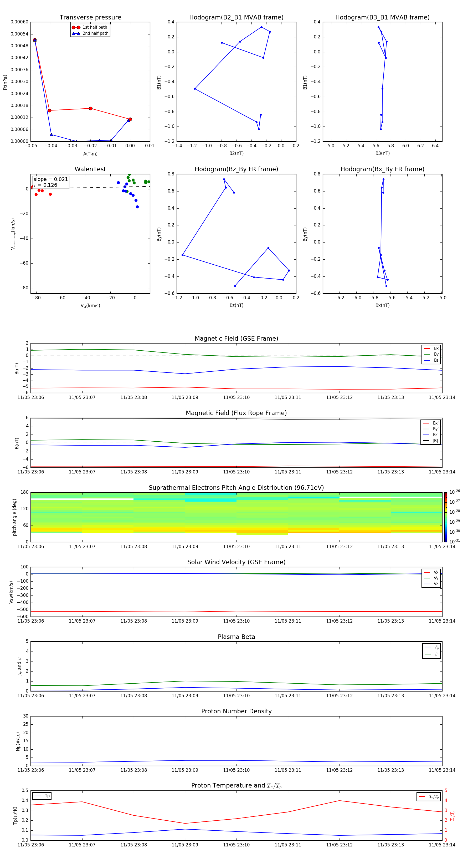Click the 'WalenTest' plot title
Image resolution: width=473 pixels, height=868 pixels.
pyautogui.click(x=90, y=169)
